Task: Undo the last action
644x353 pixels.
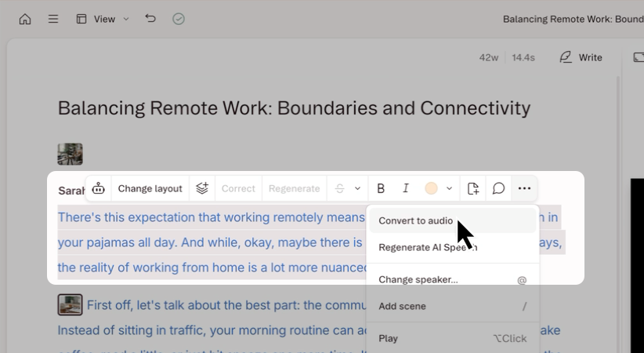Action: (150, 19)
